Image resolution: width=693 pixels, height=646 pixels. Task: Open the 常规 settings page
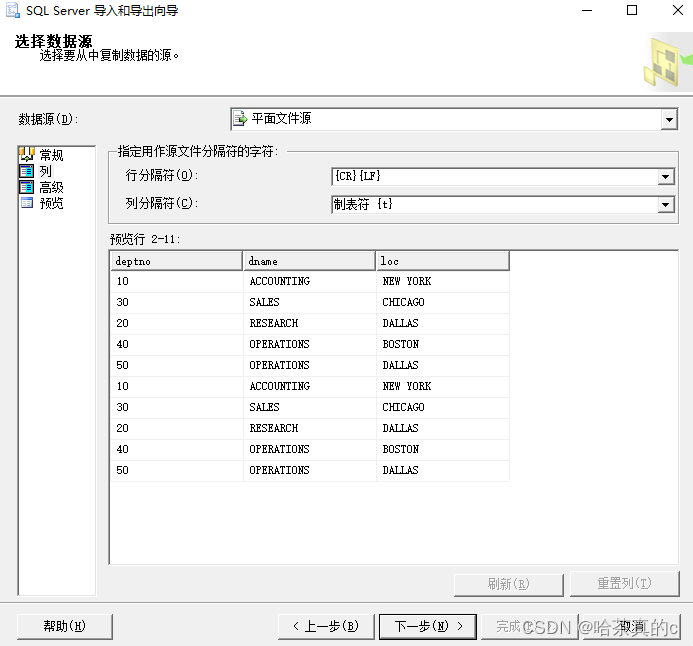tap(51, 155)
